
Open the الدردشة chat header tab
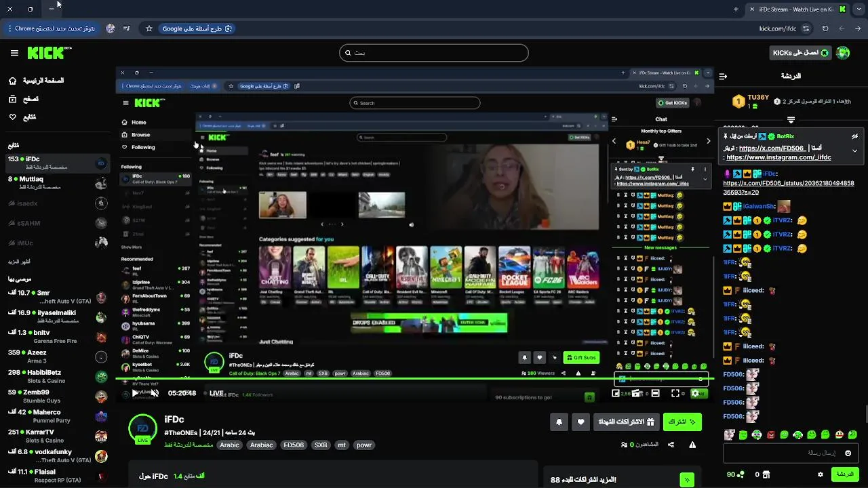791,76
